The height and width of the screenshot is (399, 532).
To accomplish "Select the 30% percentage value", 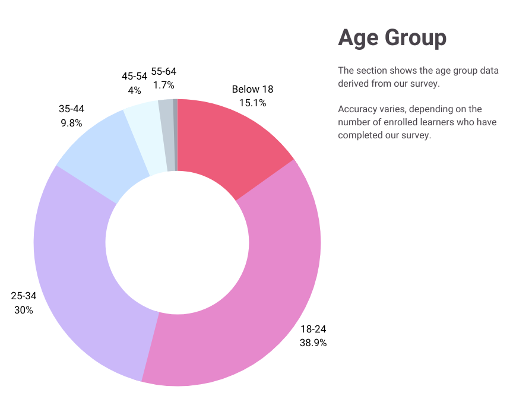I will coord(24,310).
